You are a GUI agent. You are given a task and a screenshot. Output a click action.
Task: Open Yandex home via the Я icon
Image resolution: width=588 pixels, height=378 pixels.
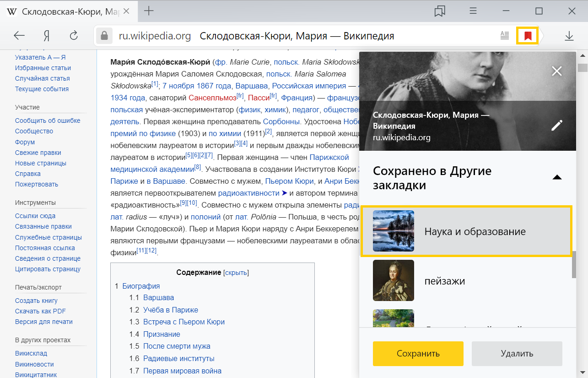click(46, 36)
